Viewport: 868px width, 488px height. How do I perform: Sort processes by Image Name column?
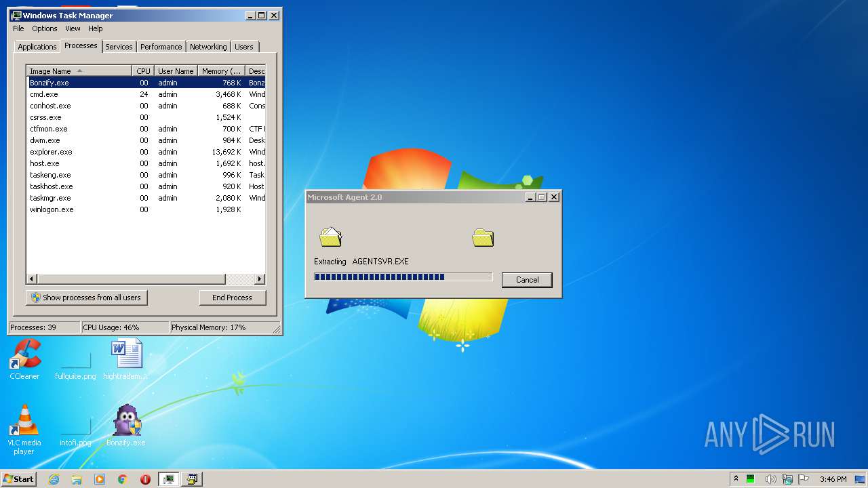(79, 71)
